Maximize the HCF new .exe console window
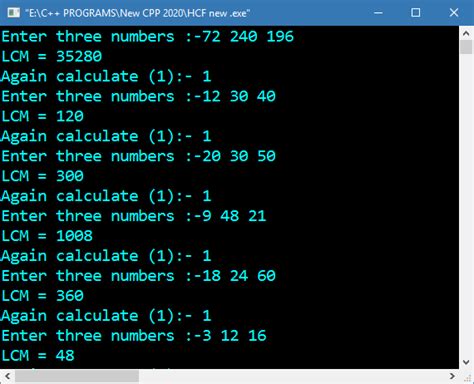The width and height of the screenshot is (474, 384). pyautogui.click(x=415, y=13)
